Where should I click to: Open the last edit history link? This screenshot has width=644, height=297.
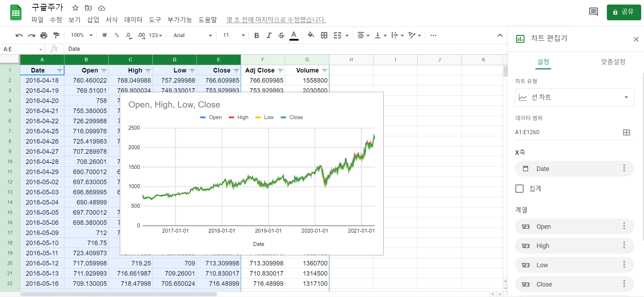tap(276, 20)
